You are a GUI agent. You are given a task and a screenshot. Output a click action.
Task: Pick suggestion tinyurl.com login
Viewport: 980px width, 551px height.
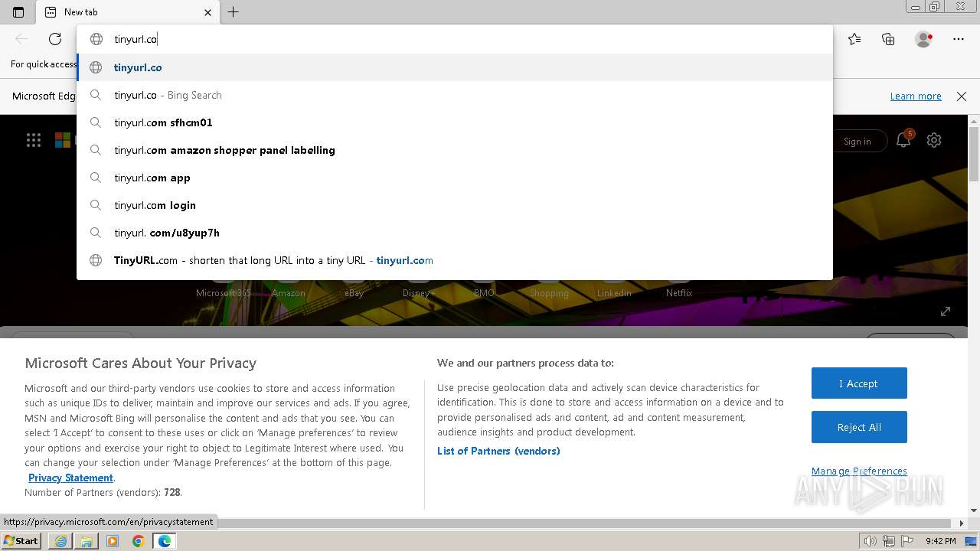pos(454,205)
